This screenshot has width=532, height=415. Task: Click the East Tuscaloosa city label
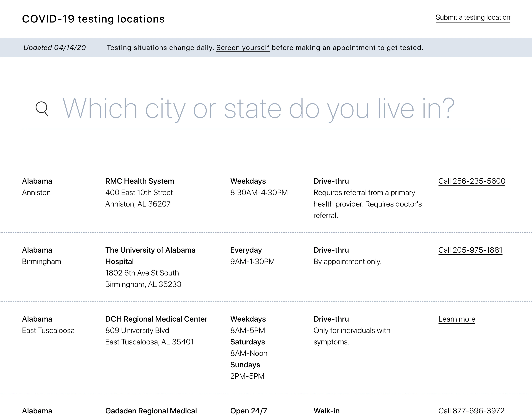48,330
